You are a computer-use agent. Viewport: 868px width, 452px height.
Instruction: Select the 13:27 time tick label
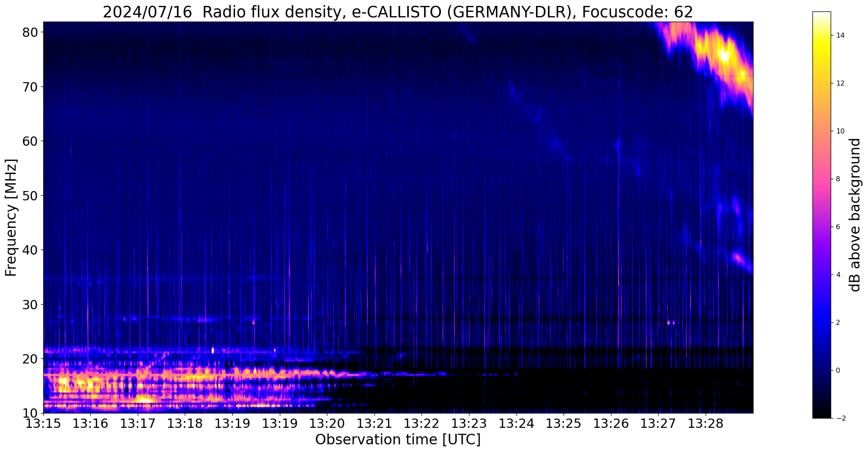click(x=659, y=423)
